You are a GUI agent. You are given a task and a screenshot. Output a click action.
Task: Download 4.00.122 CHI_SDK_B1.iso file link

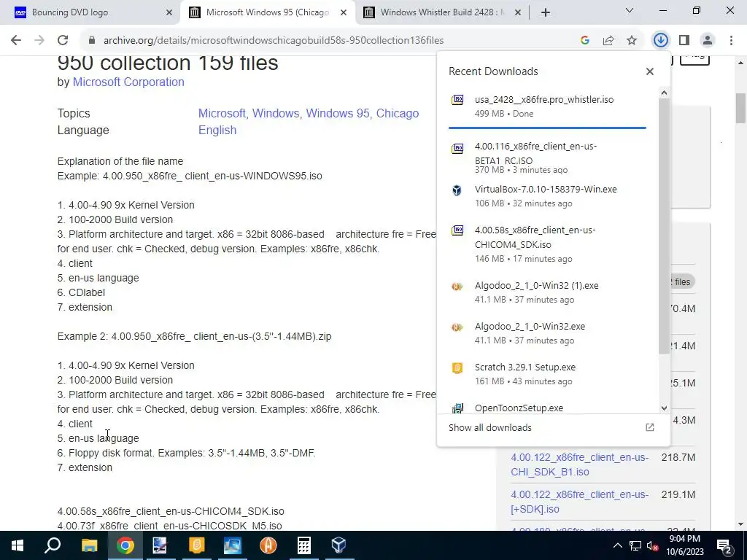pyautogui.click(x=579, y=464)
